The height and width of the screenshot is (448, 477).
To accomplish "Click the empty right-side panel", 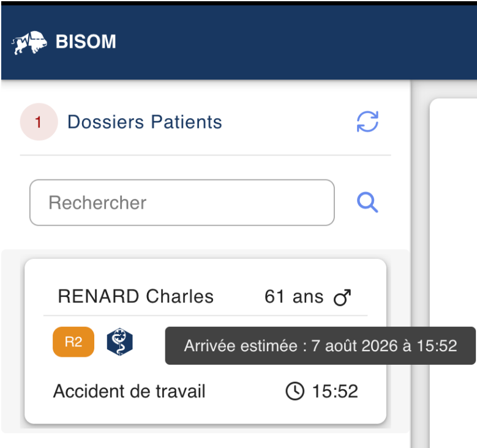I will click(453, 273).
